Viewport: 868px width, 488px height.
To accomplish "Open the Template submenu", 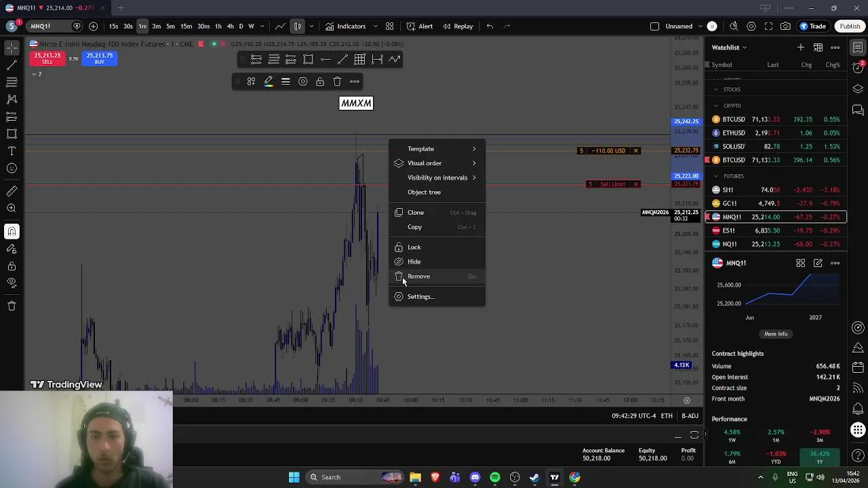I will (x=437, y=149).
